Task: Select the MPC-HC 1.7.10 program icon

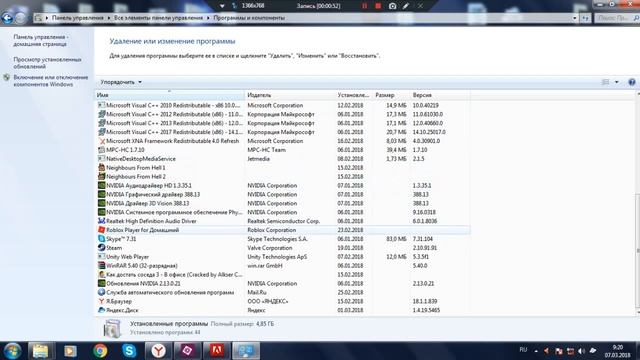Action: click(101, 150)
